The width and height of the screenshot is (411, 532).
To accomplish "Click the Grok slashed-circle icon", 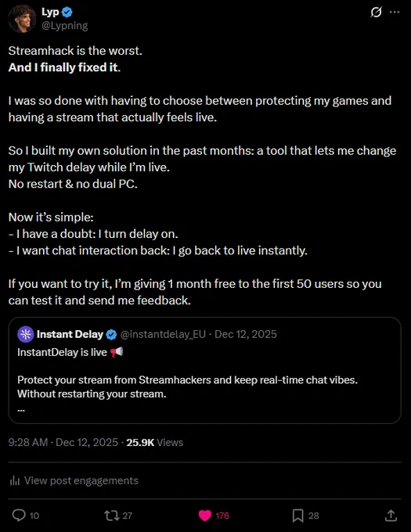I will [376, 13].
